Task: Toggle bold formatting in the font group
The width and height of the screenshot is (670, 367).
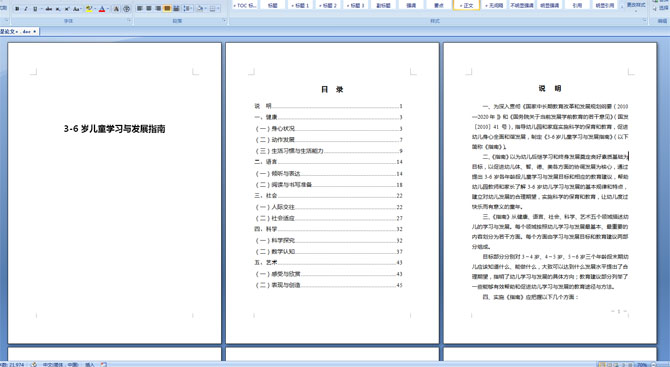Action: pyautogui.click(x=17, y=9)
